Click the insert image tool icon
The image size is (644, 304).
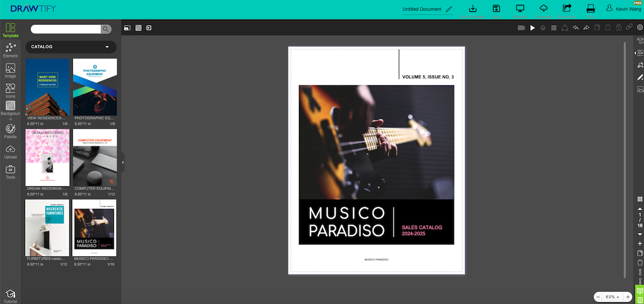pos(640,89)
